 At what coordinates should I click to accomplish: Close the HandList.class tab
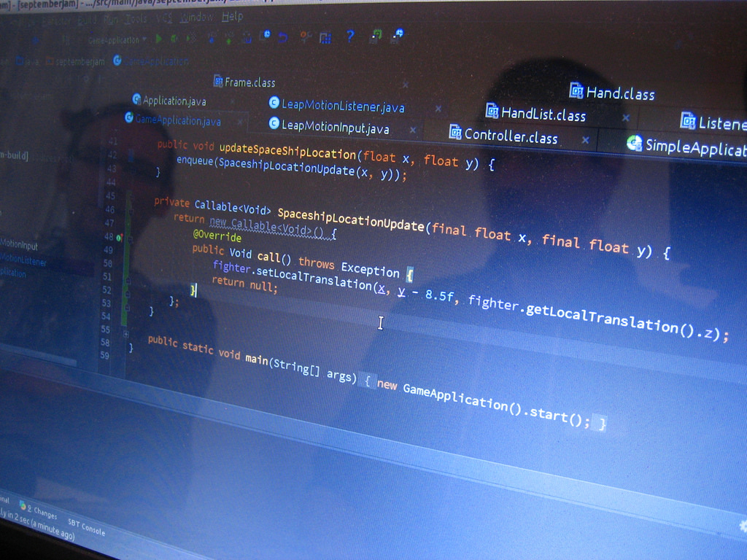[x=626, y=117]
